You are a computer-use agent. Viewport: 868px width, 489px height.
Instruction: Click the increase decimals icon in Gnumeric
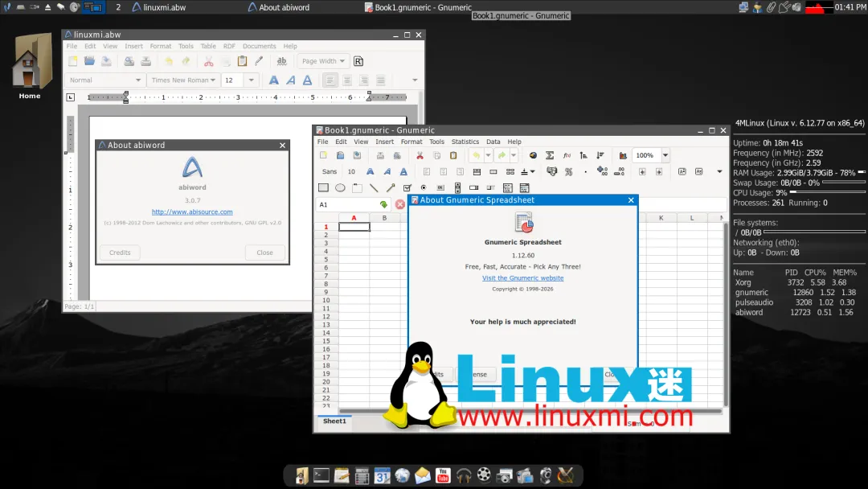[x=602, y=171]
